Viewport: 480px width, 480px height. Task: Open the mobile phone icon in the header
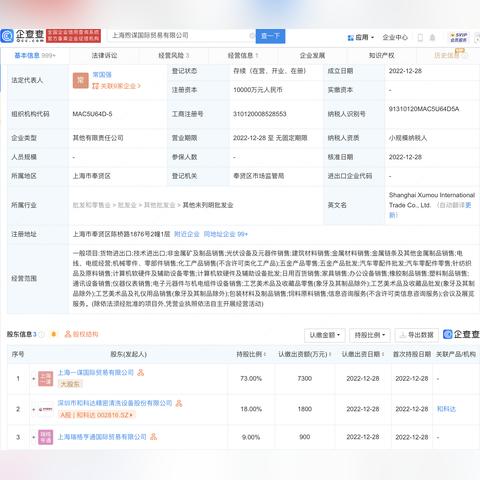(420, 37)
